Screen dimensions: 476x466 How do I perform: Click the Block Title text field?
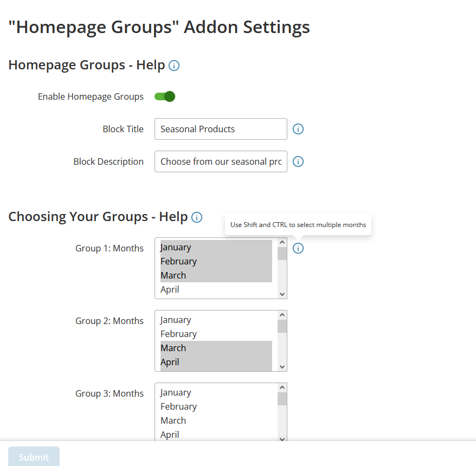pos(221,129)
